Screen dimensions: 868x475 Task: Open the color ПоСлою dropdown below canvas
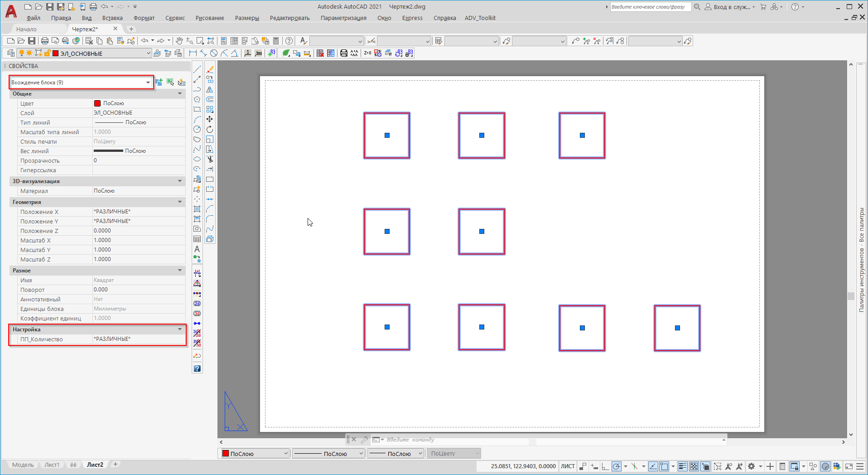pos(255,453)
